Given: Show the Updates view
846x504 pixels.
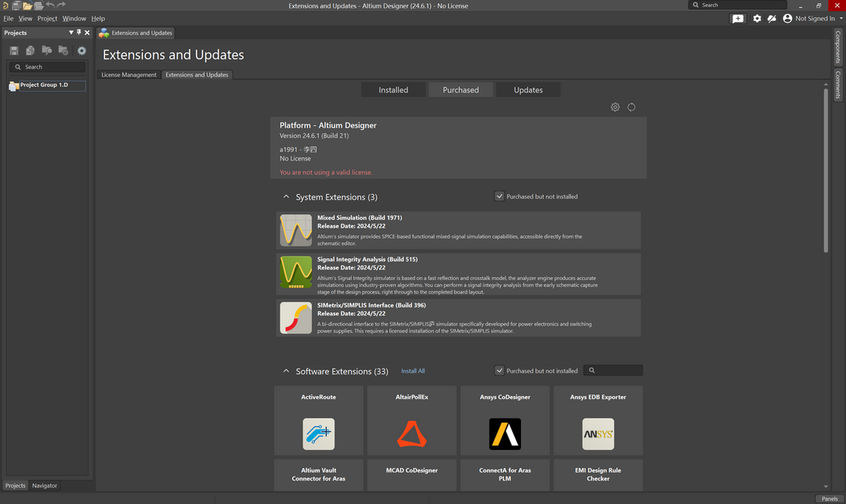Looking at the screenshot, I should [528, 89].
